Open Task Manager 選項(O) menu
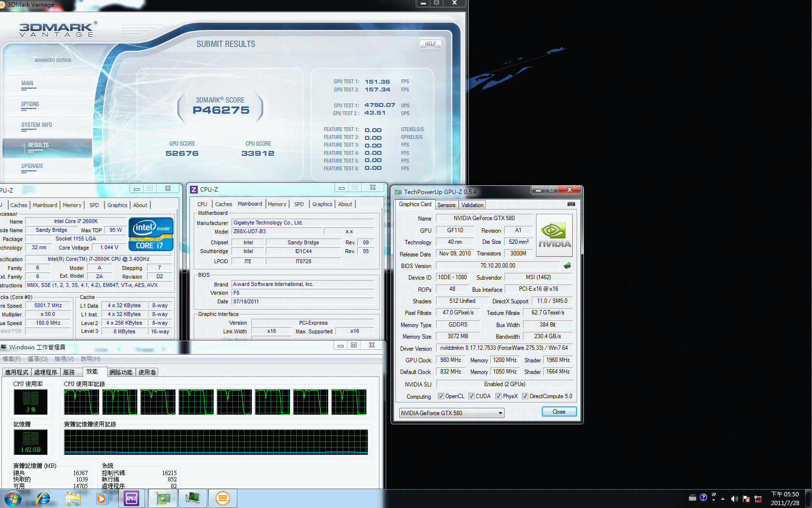 pos(38,359)
